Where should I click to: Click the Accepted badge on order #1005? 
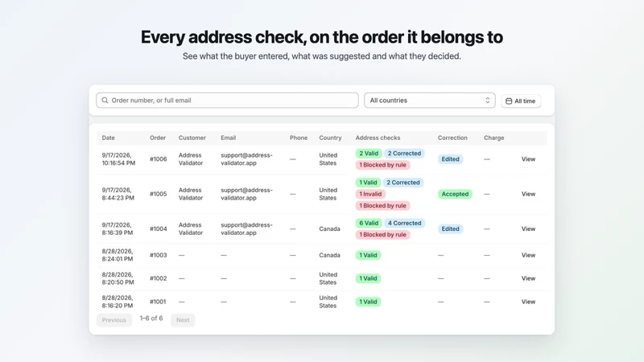click(455, 194)
